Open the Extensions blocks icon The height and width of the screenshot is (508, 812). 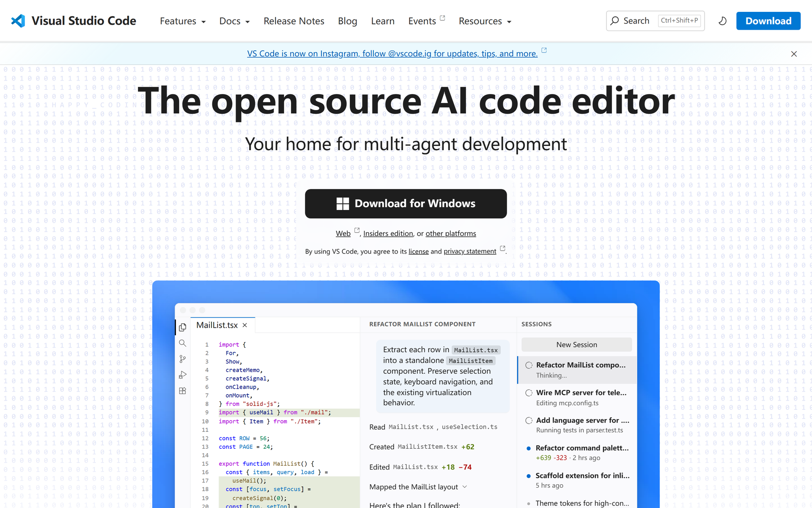pyautogui.click(x=182, y=391)
